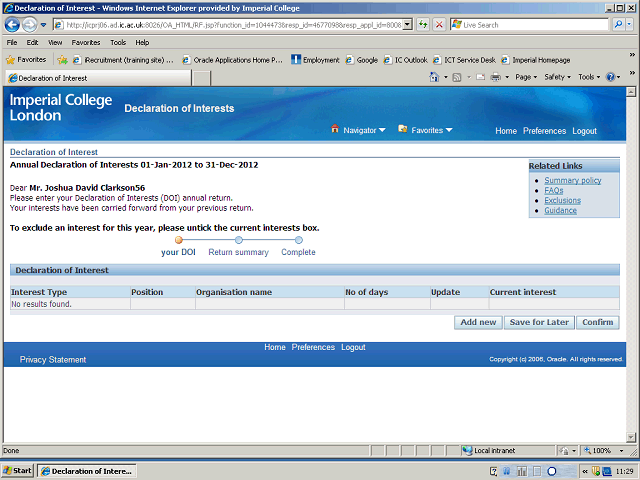Screen dimensions: 640x480
Task: Open the View menu
Action: point(55,43)
